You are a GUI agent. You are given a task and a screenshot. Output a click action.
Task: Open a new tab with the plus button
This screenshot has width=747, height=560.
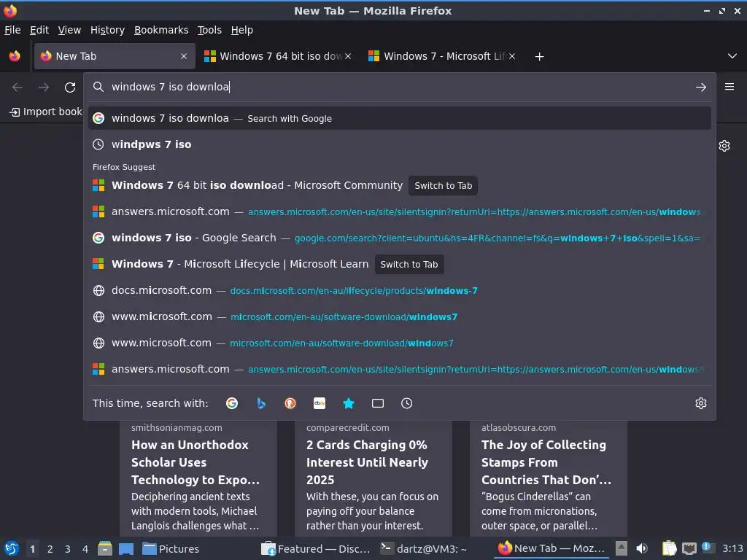(x=539, y=57)
